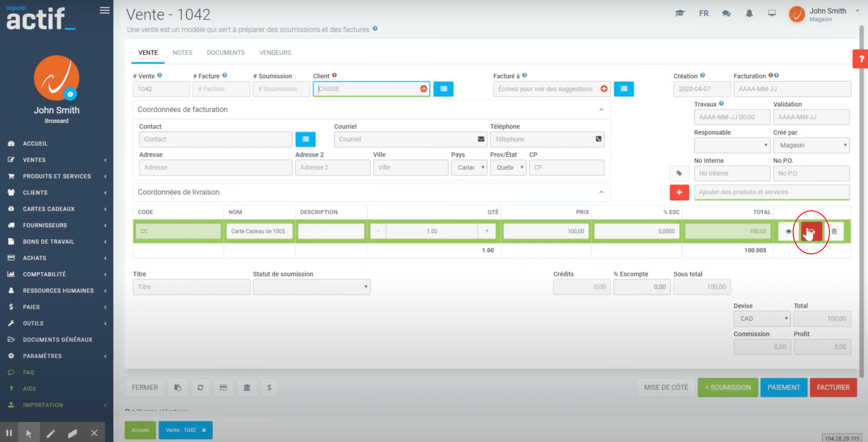Toggle the hamburger sidebar menu
Viewport: 868px width, 442px height.
(104, 10)
